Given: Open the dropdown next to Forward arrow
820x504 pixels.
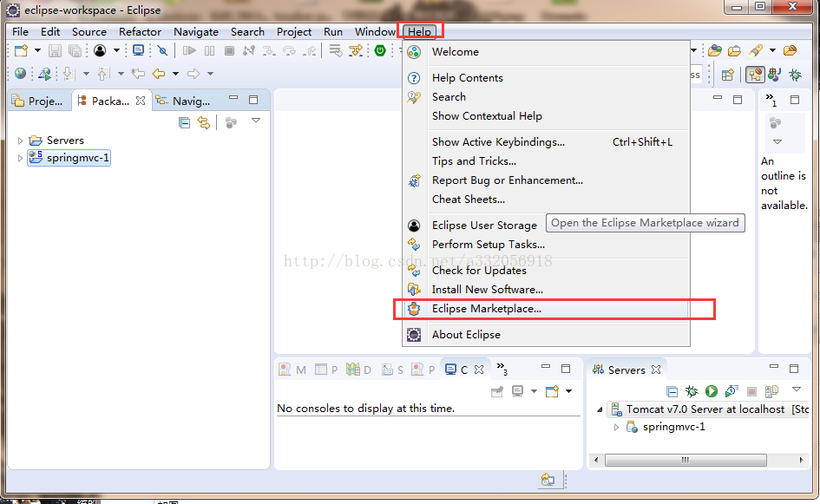Looking at the screenshot, I should [x=210, y=74].
